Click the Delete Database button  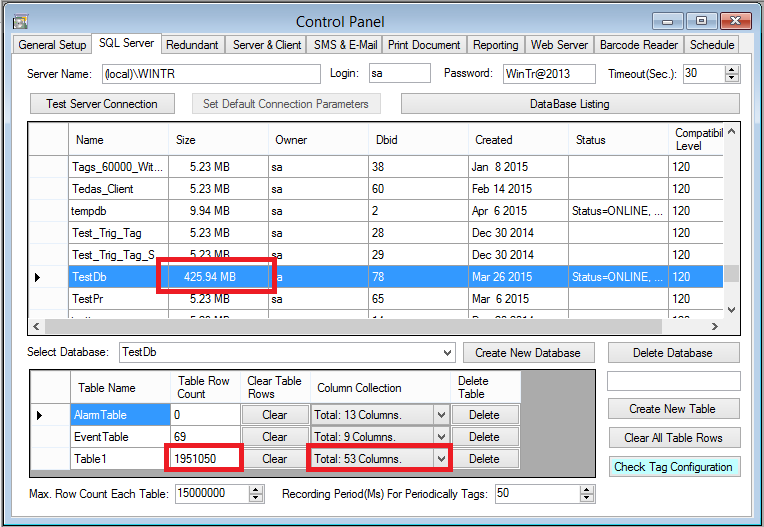(x=673, y=353)
